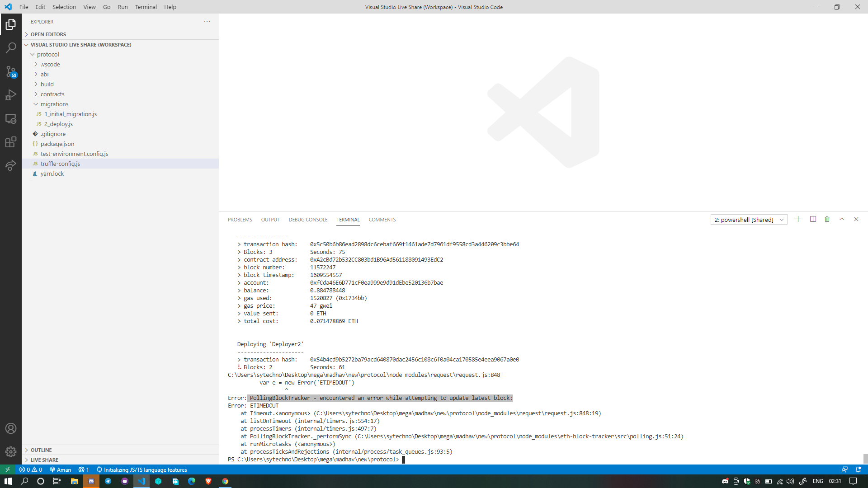Open the Terminal menu
Image resolution: width=868 pixels, height=488 pixels.
point(146,7)
